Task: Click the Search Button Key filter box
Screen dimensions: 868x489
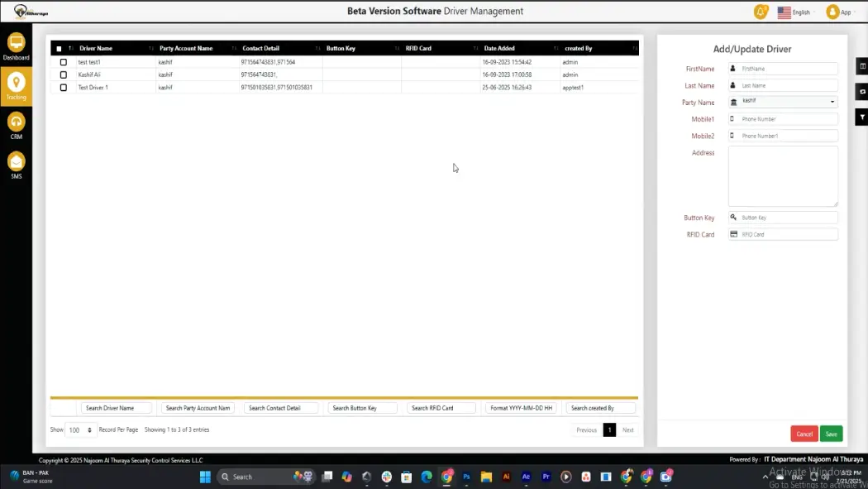Action: point(362,408)
